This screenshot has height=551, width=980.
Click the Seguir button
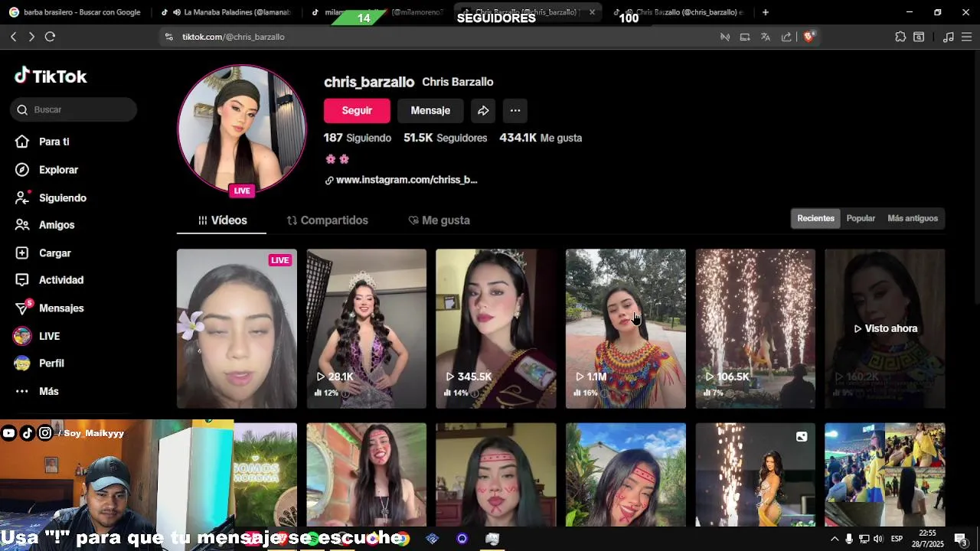[x=357, y=110]
